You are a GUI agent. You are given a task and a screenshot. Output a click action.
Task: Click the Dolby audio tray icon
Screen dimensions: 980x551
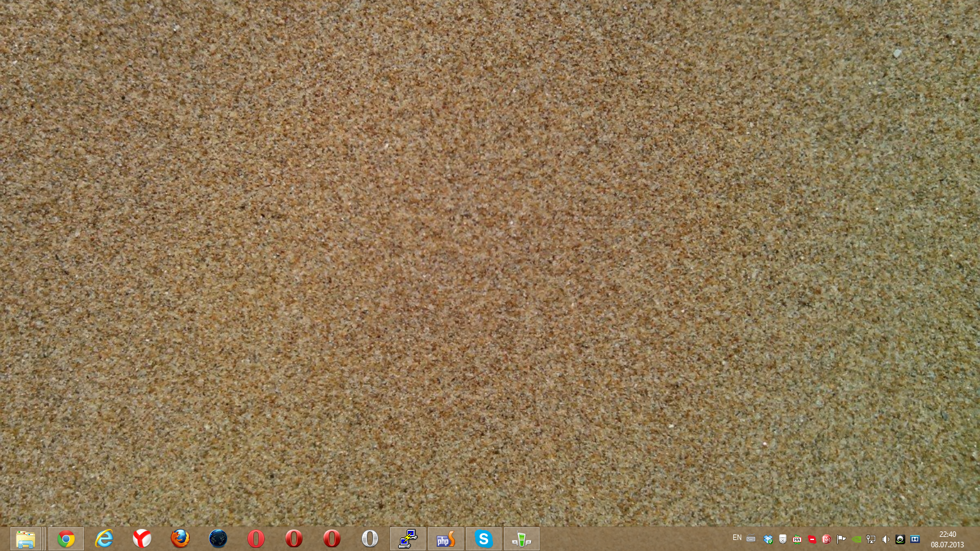pos(915,539)
